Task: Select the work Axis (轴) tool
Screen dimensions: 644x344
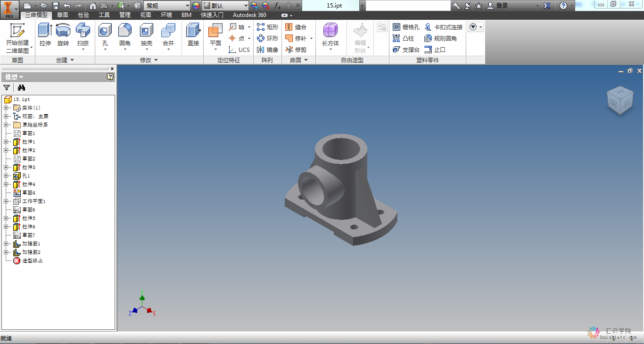Action: 237,27
